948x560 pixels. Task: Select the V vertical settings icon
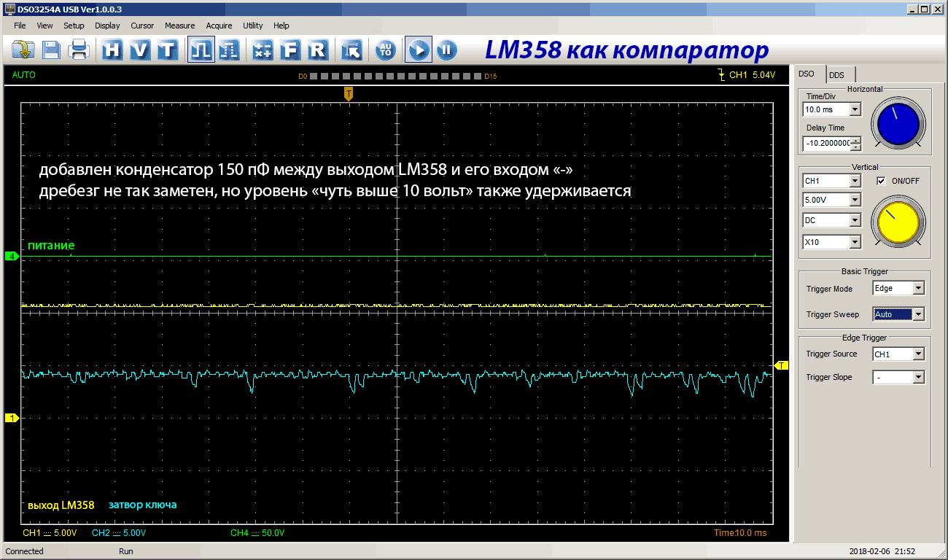(x=140, y=50)
